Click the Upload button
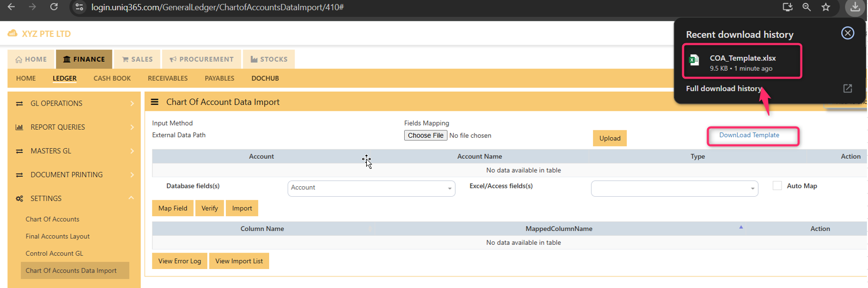 609,138
